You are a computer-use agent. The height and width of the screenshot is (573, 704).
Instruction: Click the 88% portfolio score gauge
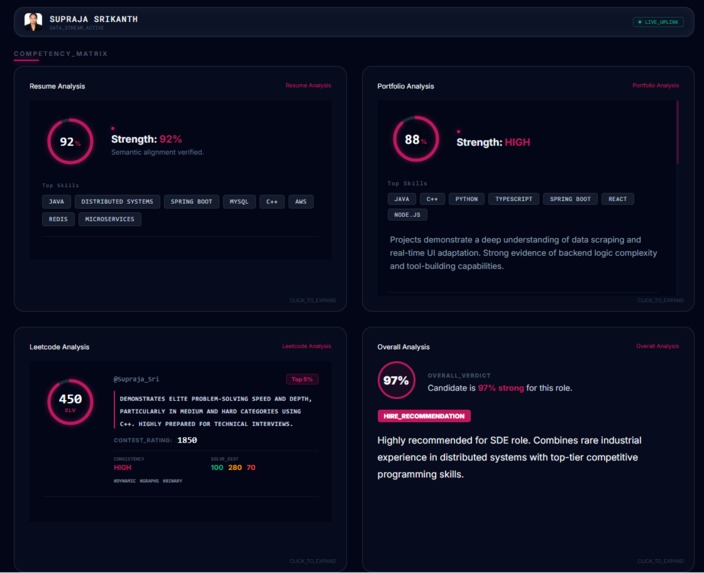416,139
